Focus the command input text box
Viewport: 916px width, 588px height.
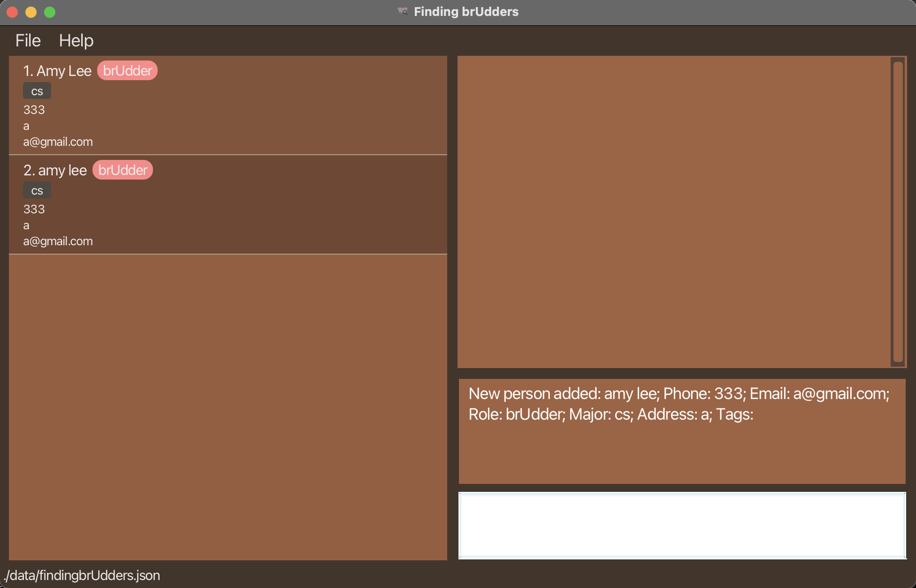[x=682, y=525]
